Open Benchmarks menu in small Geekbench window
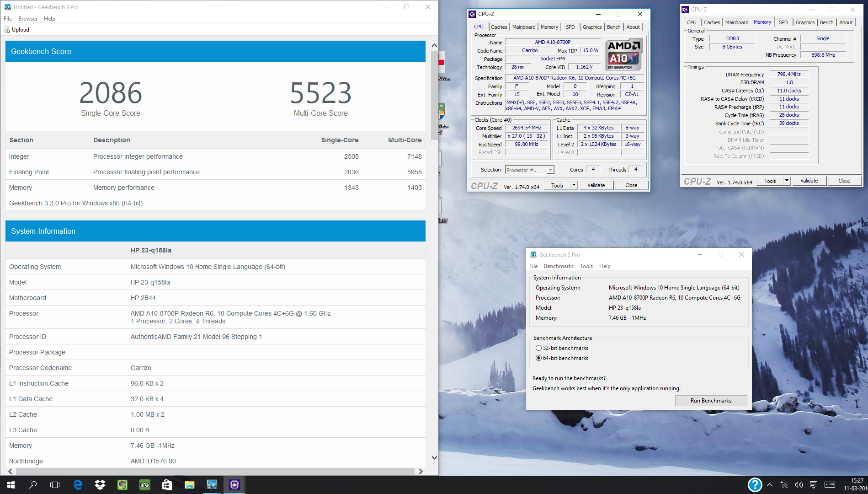This screenshot has height=494, width=868. click(559, 266)
